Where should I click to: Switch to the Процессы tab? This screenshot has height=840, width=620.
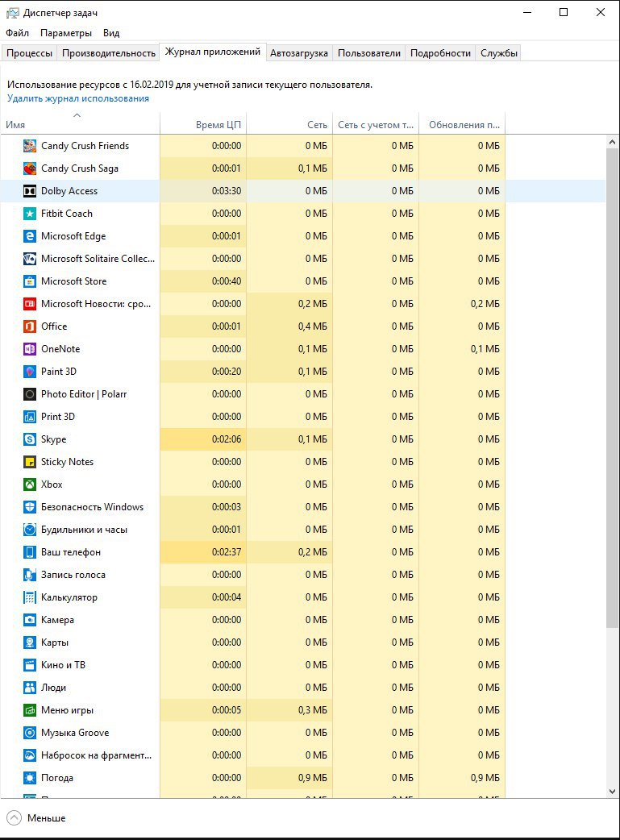point(30,53)
